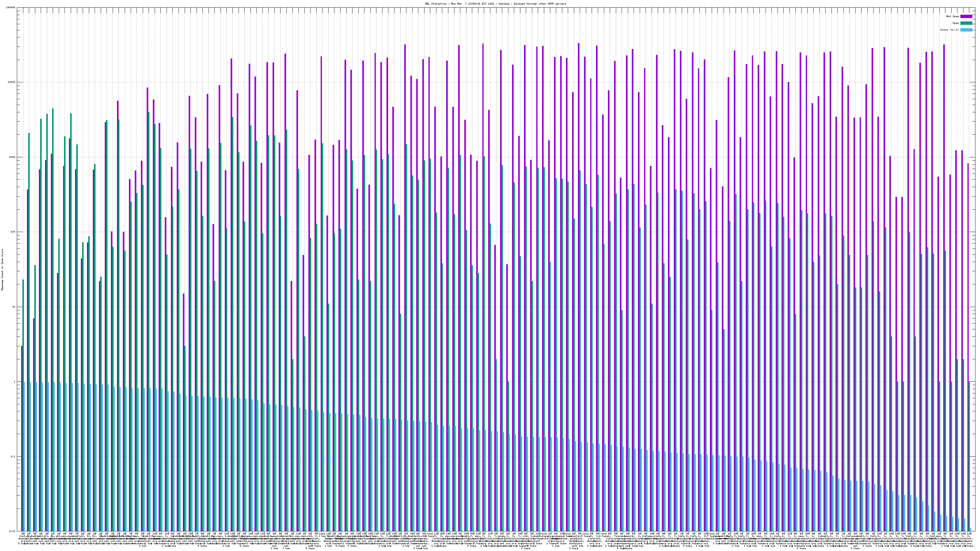Click the Message Count or Spam Score axis label
This screenshot has height=551, width=980.
click(2, 270)
